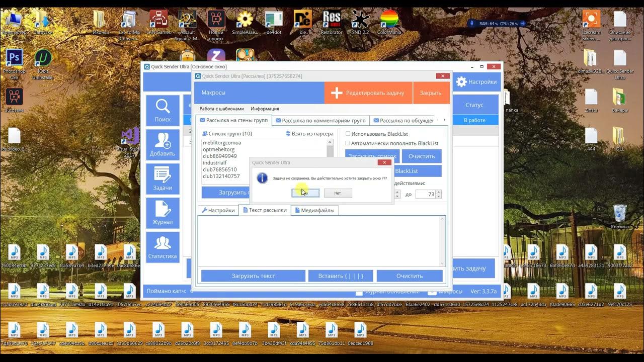
Task: Click tab strip right scroll arrow
Action: [x=444, y=120]
